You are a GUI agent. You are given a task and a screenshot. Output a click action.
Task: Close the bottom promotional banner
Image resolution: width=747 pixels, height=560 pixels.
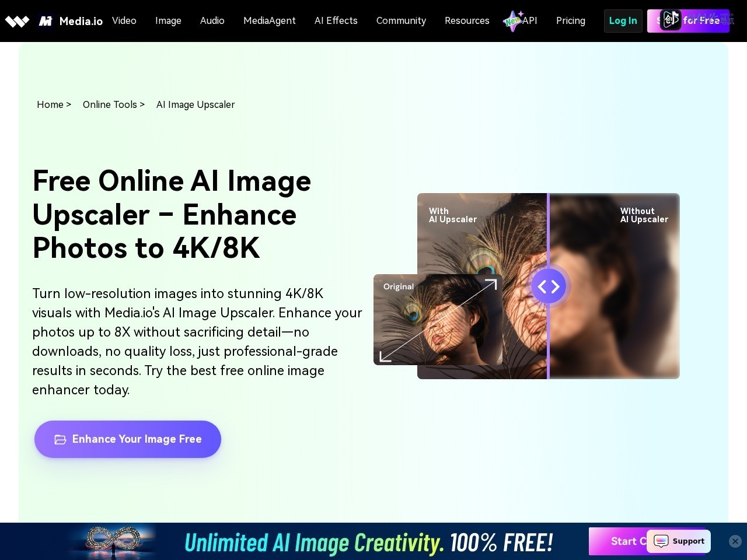click(735, 541)
